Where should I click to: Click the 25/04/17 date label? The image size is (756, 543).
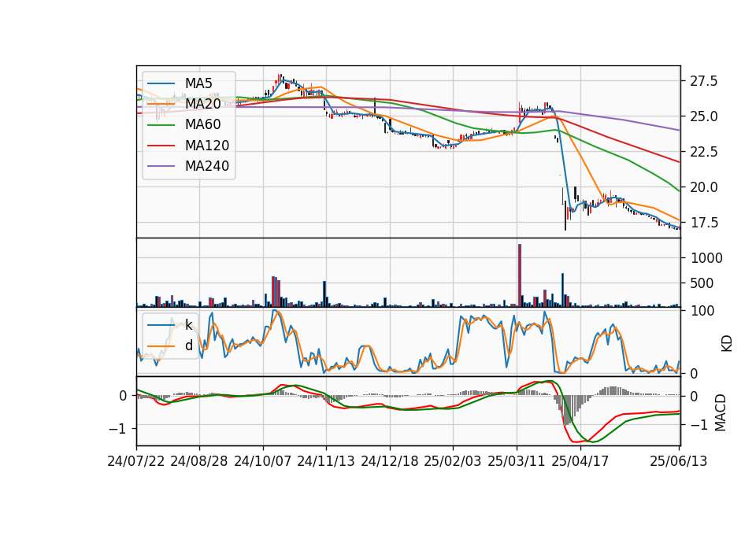[580, 461]
